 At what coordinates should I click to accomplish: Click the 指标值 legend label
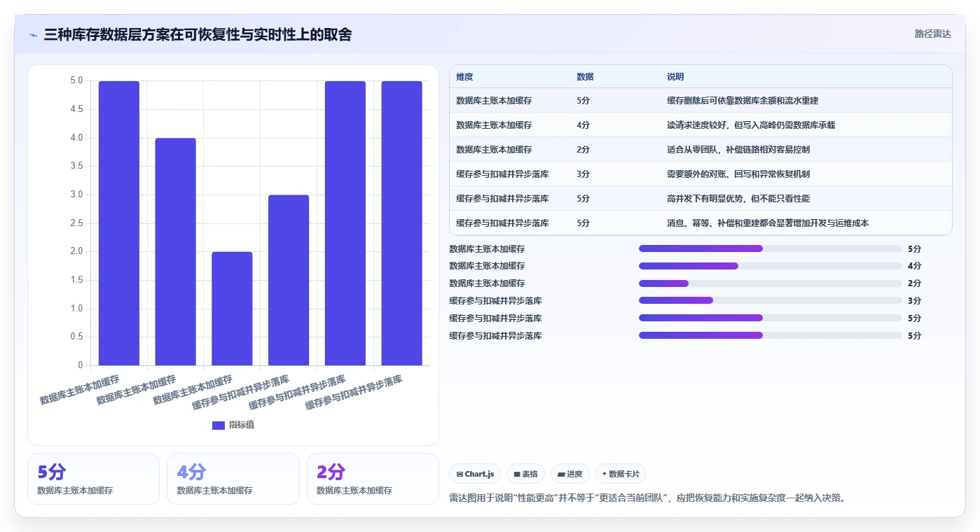click(x=242, y=425)
